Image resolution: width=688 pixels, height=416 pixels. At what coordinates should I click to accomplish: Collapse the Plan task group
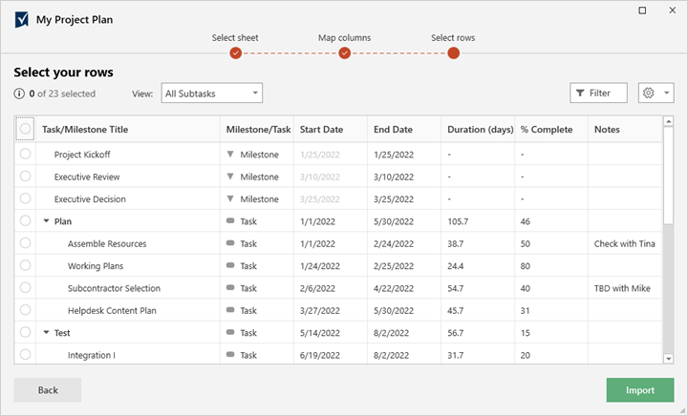(46, 221)
